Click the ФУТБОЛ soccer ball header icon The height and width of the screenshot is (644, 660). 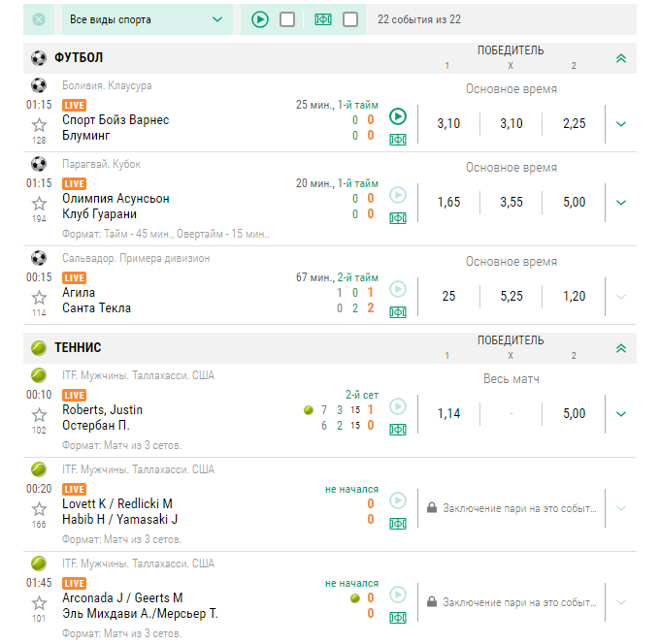[x=39, y=57]
